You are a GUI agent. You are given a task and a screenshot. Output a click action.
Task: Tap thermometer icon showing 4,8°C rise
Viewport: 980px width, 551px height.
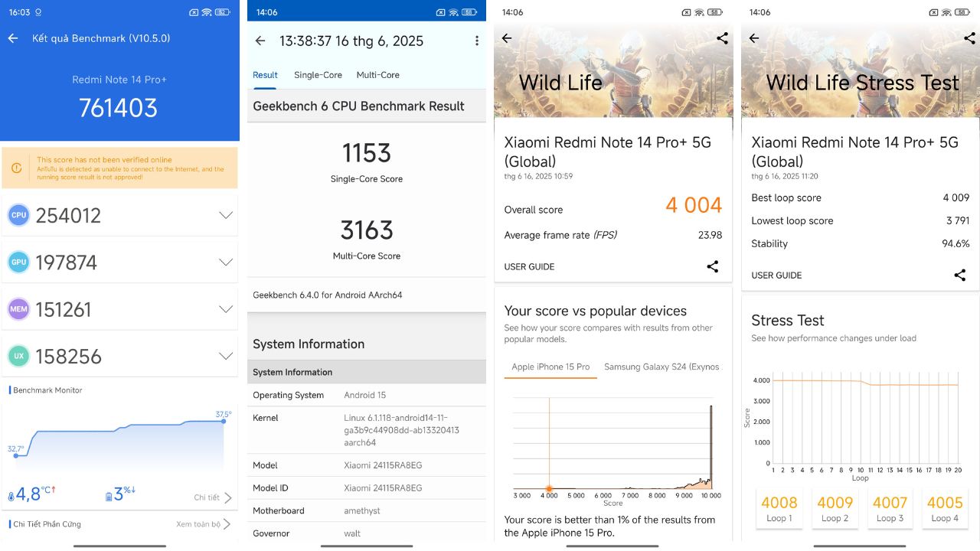pyautogui.click(x=11, y=496)
